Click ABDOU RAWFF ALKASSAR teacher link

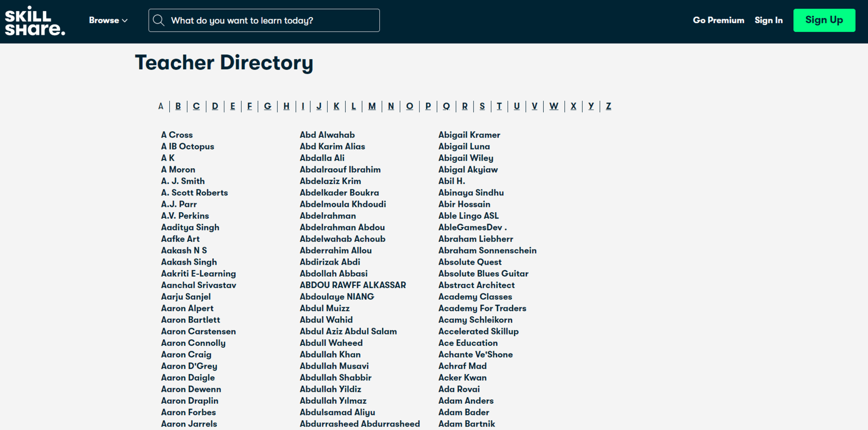(x=352, y=285)
